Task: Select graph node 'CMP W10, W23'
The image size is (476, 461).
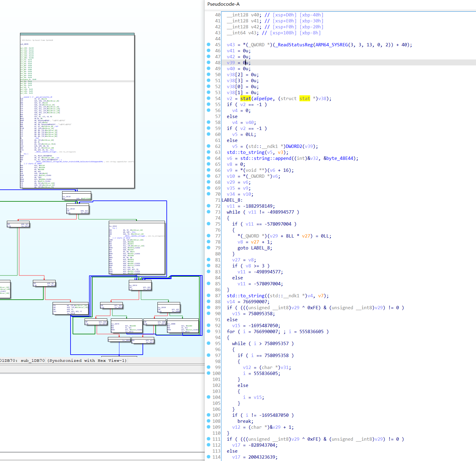Action: click(18, 224)
